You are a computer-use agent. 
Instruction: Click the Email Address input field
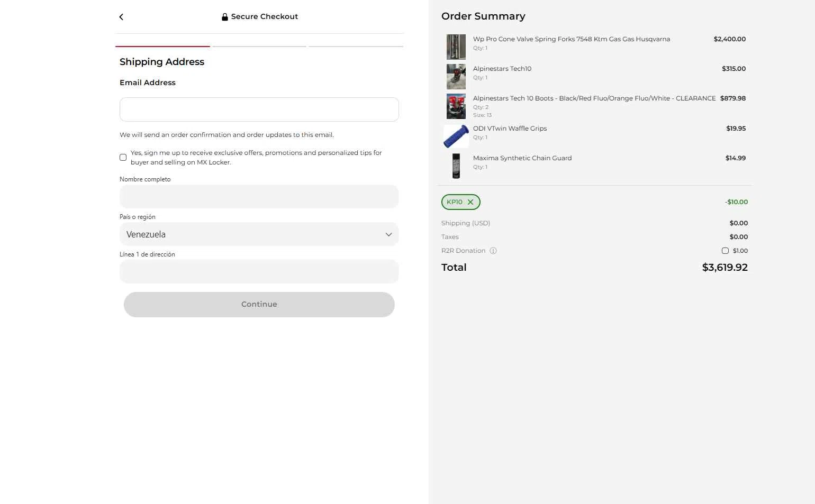[x=259, y=109]
